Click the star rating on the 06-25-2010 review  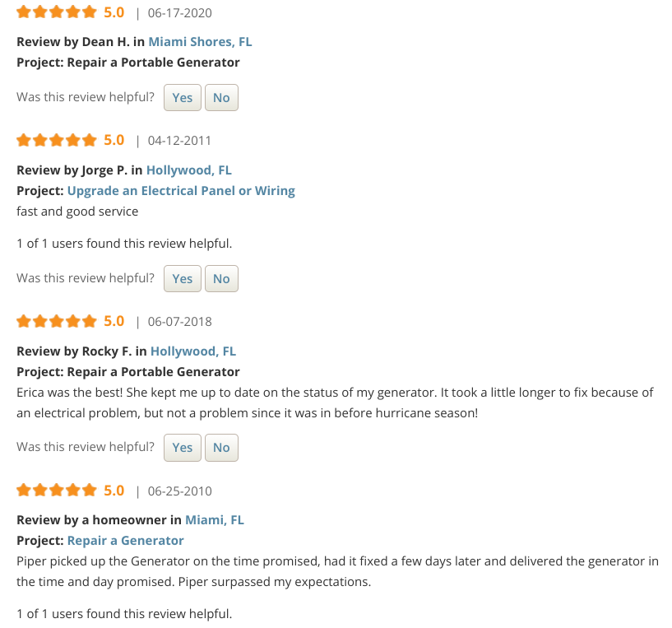pyautogui.click(x=57, y=491)
